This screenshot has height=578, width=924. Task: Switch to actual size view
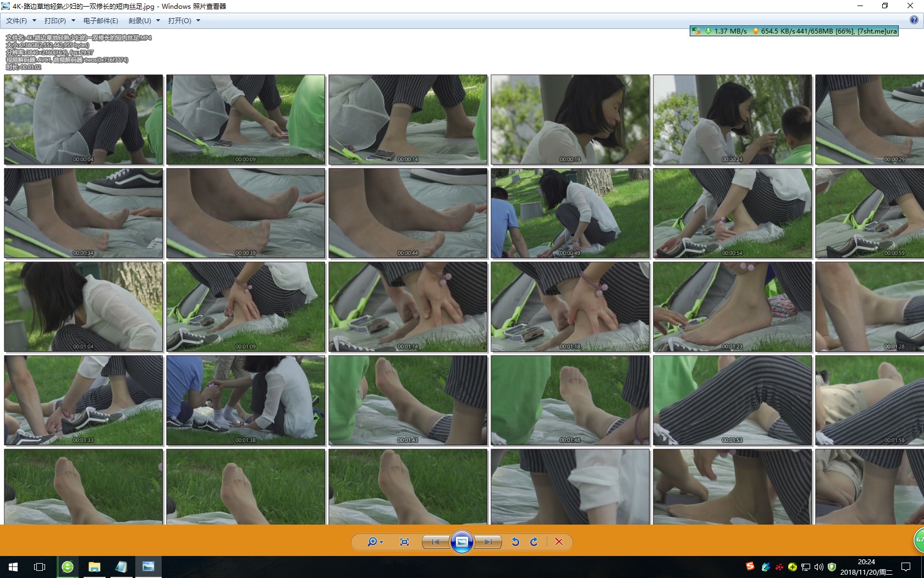click(x=404, y=542)
